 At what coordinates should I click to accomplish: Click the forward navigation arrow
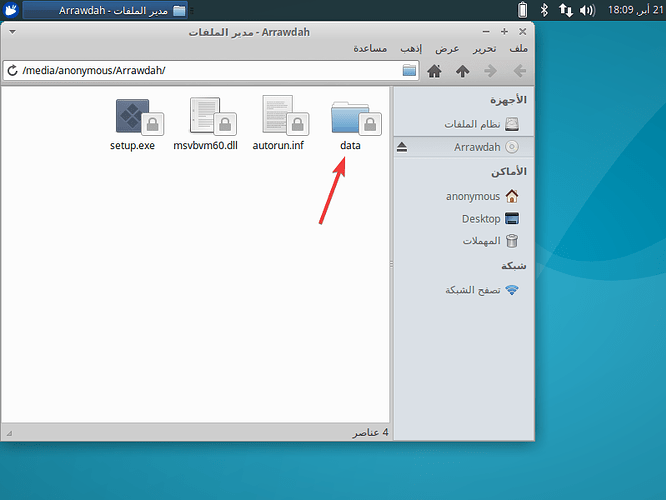pos(490,71)
